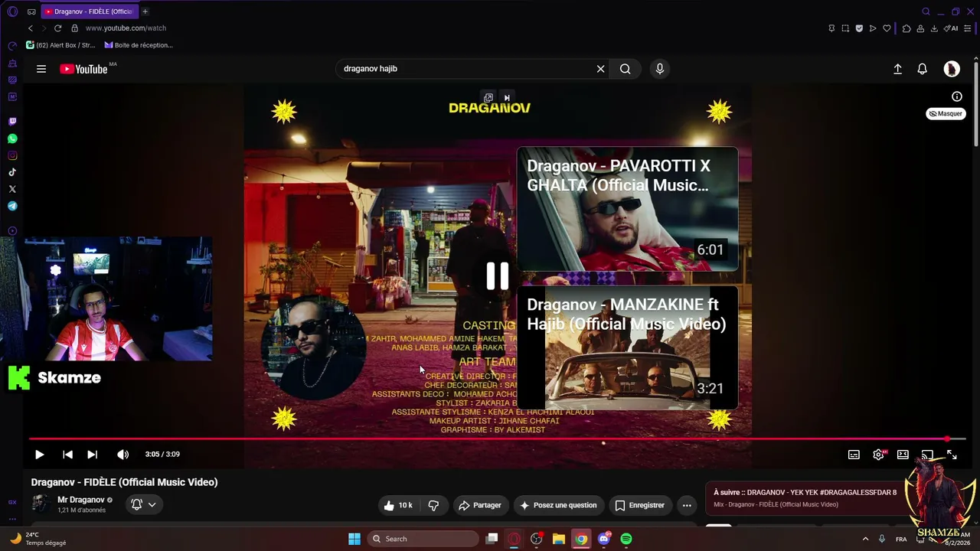Open Spotify from the taskbar
Screen dimensions: 980x551
[626, 539]
